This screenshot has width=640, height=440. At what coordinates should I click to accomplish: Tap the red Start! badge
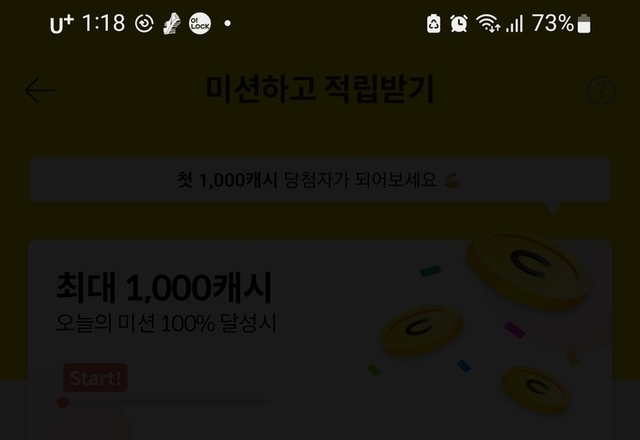click(x=95, y=378)
